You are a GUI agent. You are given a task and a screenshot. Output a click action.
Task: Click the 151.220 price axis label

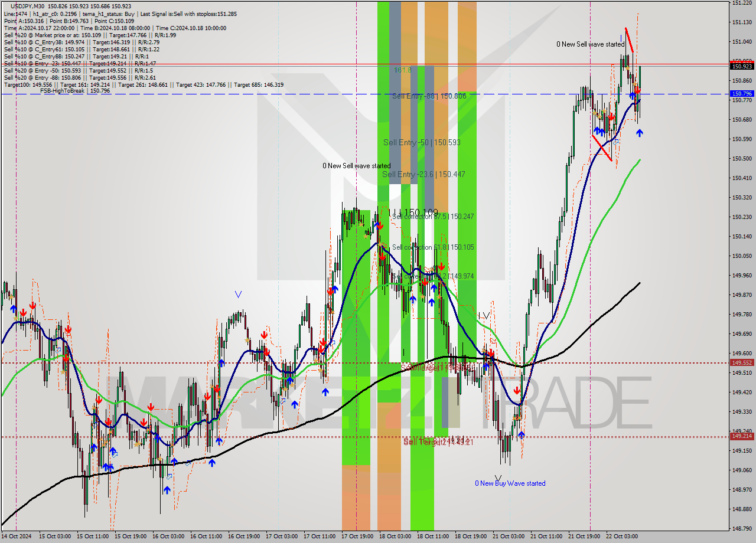pyautogui.click(x=742, y=3)
